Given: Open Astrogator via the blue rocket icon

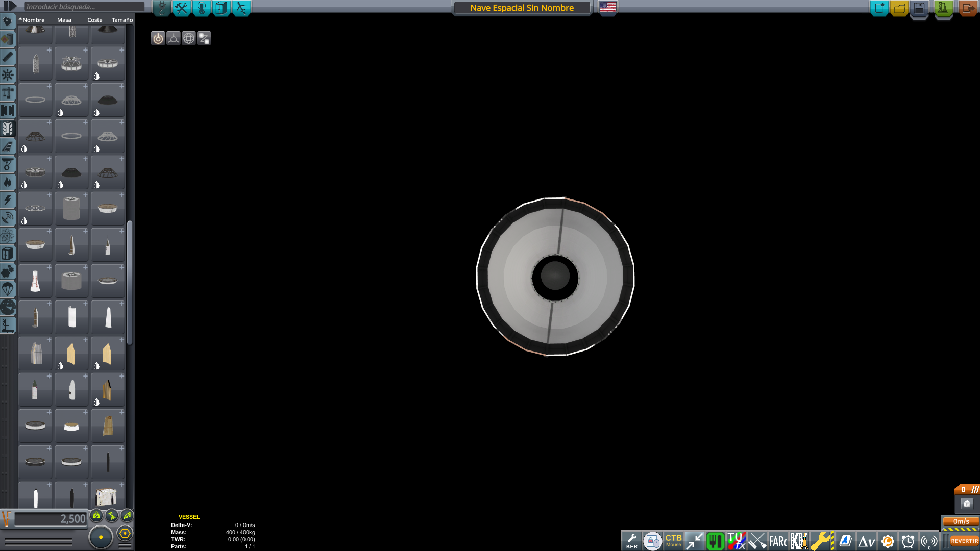Looking at the screenshot, I should tap(845, 540).
